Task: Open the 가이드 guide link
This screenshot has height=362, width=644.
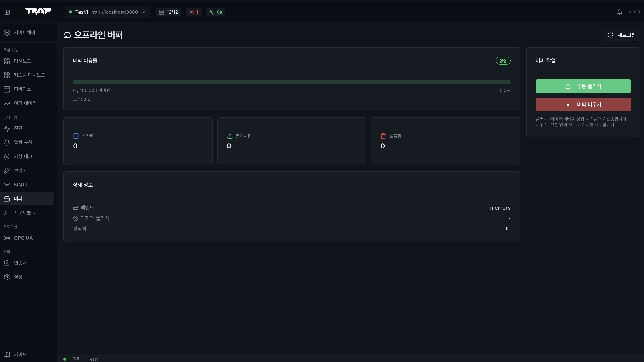Action: [x=20, y=354]
